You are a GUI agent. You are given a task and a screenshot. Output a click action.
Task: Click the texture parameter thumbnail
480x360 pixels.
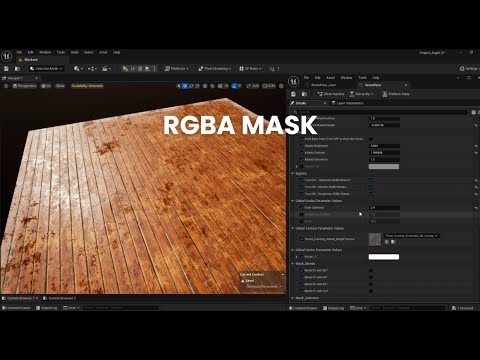[x=375, y=239]
